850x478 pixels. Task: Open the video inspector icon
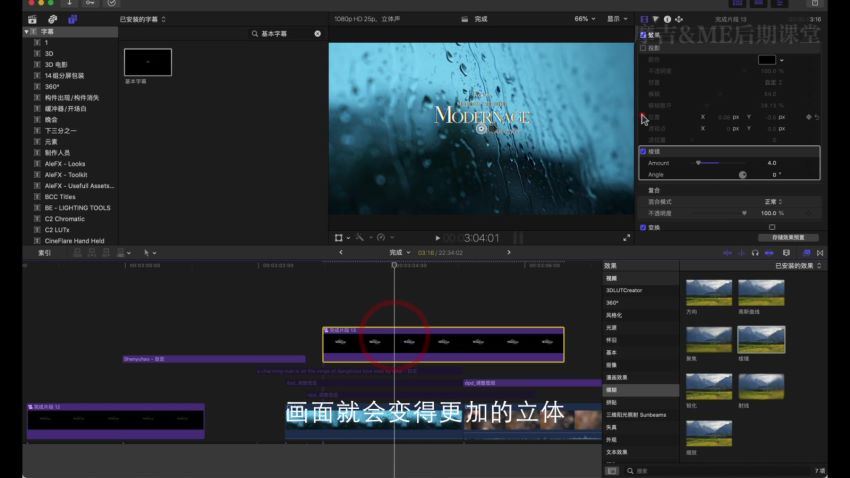coord(644,19)
